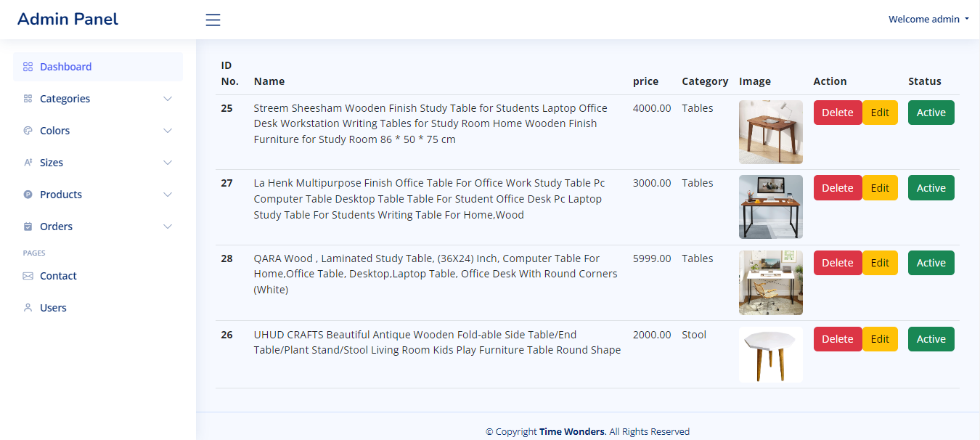The image size is (980, 440).
Task: Click the Orders calendar icon
Action: click(28, 227)
